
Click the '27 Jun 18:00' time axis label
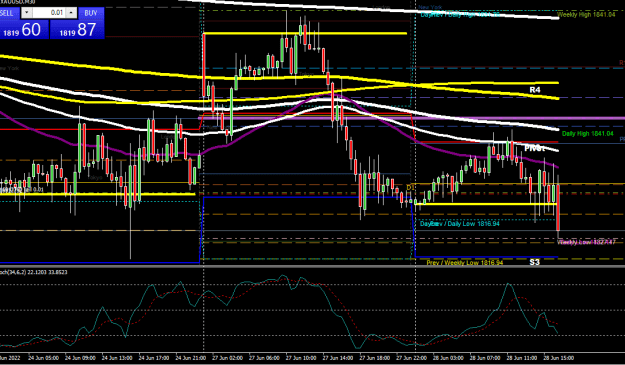[375, 358]
